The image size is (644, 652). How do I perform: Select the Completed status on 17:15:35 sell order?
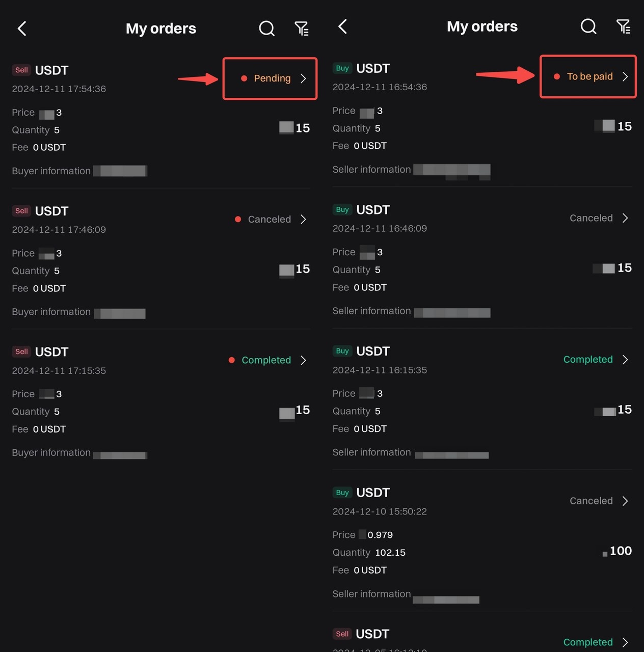266,360
